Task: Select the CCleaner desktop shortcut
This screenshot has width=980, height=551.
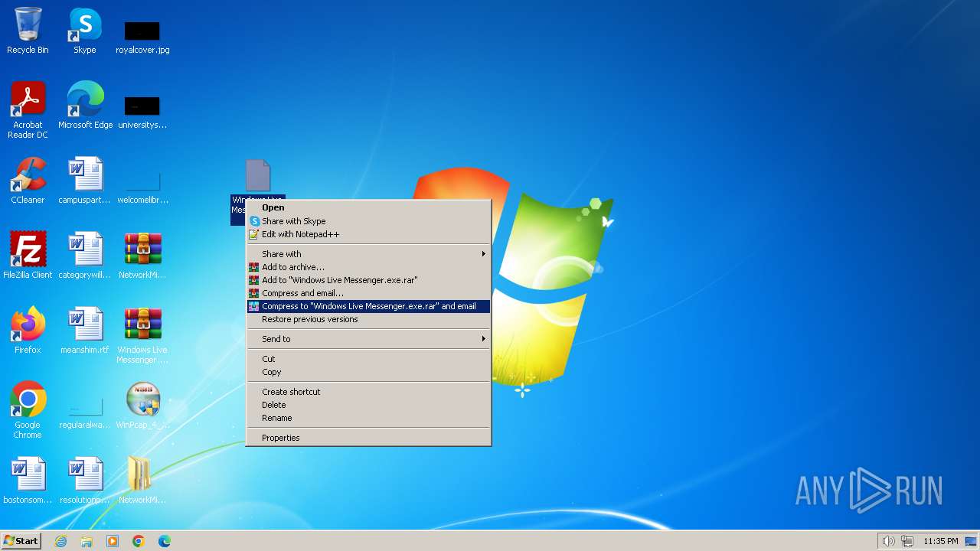Action: (28, 181)
